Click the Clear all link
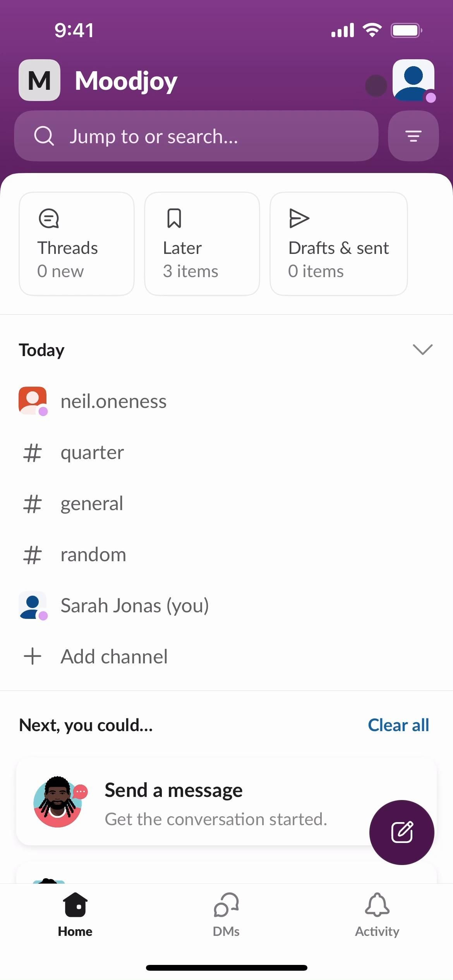 click(398, 725)
